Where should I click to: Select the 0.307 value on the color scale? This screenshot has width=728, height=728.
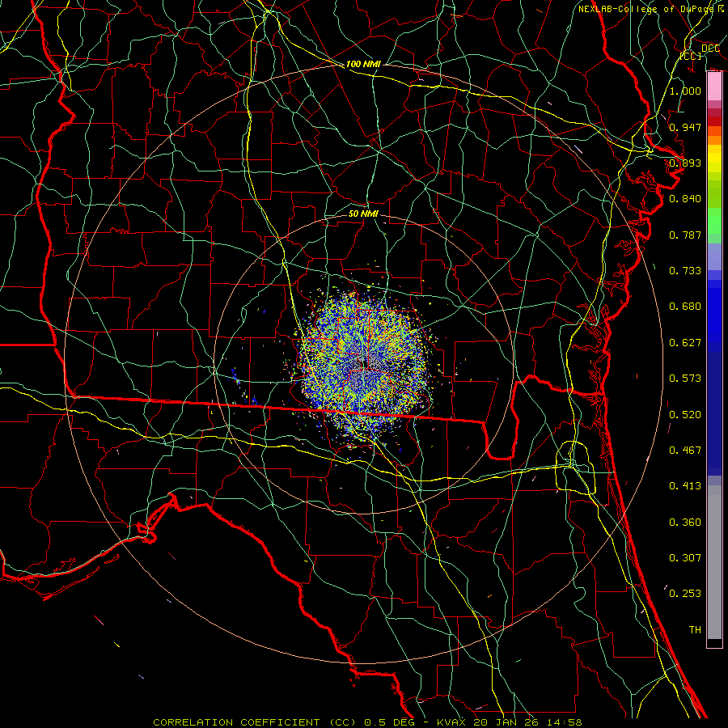click(685, 557)
